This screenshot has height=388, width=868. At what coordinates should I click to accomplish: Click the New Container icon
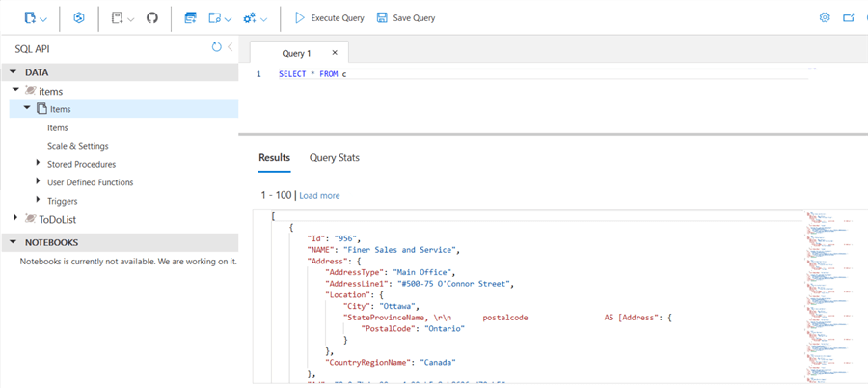pos(29,18)
